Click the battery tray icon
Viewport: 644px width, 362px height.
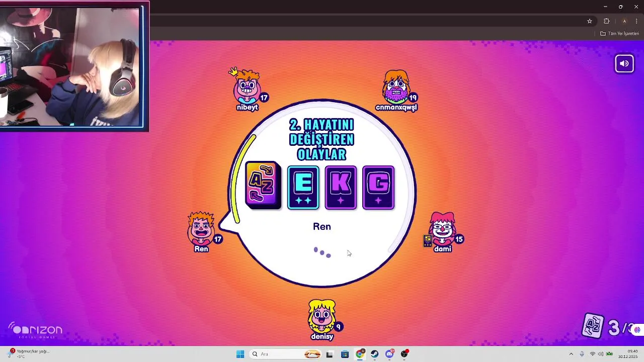[609, 354]
